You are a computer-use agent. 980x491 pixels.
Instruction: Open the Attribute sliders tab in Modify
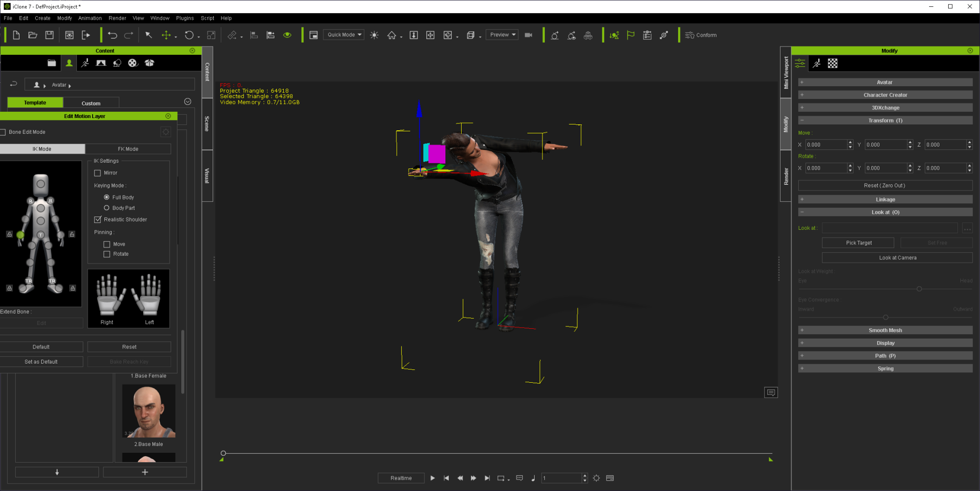click(800, 63)
